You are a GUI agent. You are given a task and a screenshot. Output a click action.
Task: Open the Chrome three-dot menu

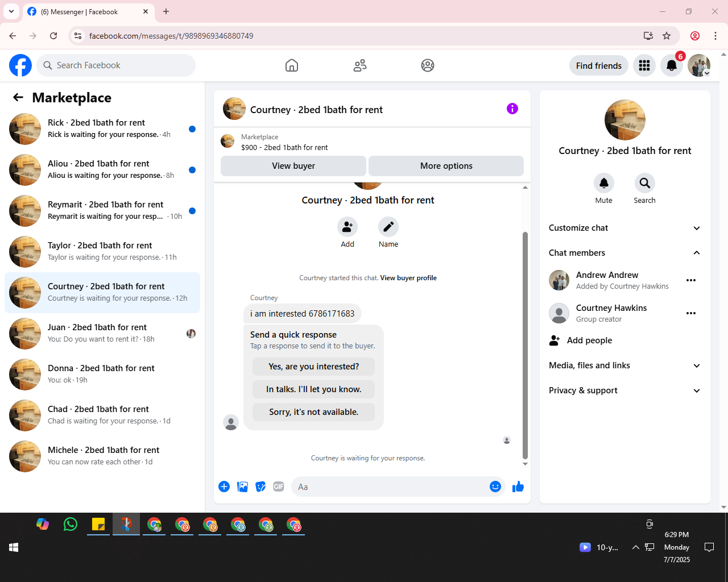[715, 36]
